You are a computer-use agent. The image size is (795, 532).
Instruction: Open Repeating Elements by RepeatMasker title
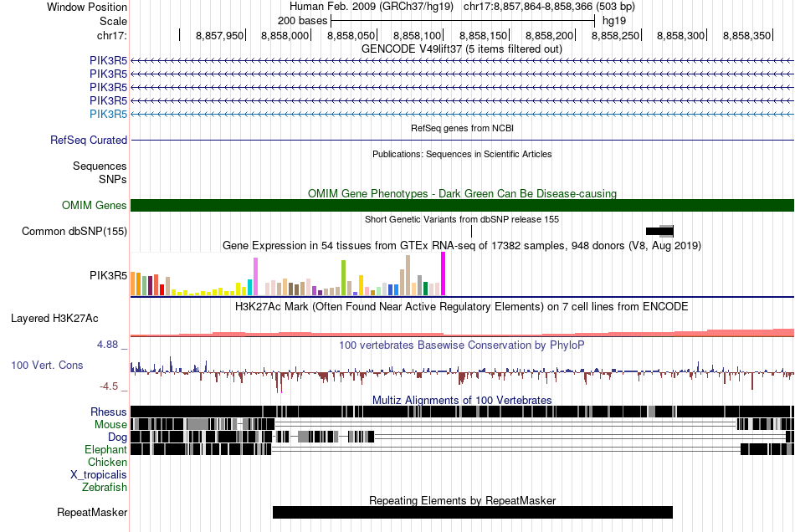tap(463, 500)
